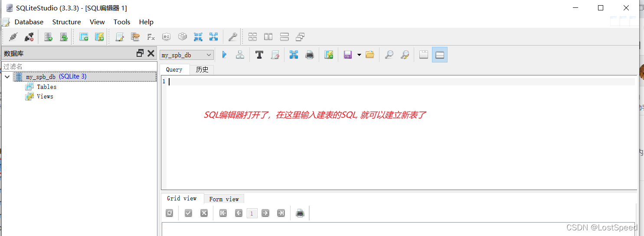Screen dimensions: 644x236
Task: Go to last results page arrow
Action: [x=281, y=213]
